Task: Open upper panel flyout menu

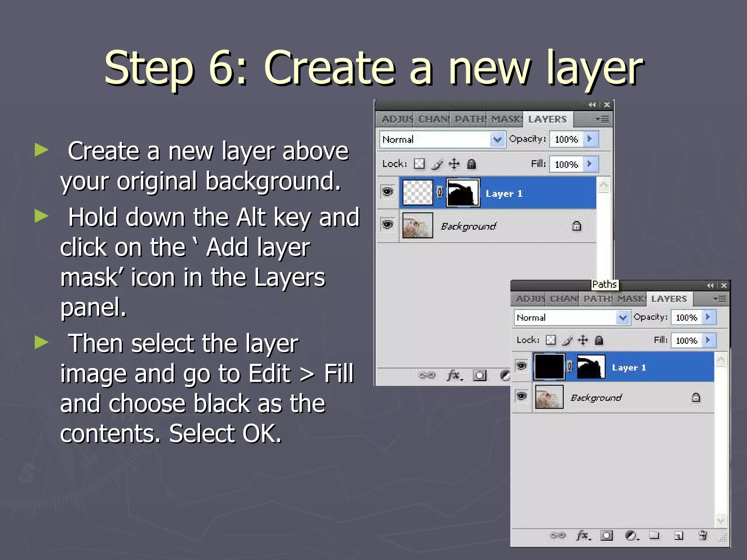Action: pos(603,119)
